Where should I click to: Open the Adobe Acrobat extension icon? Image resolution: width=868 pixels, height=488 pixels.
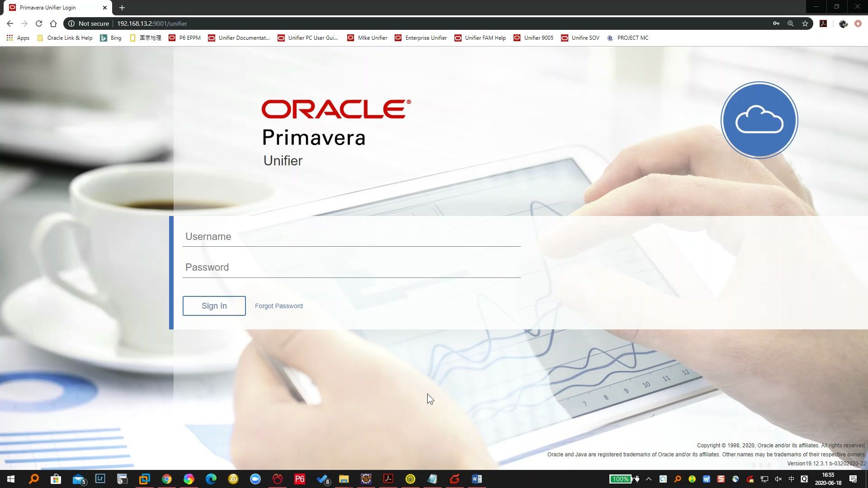[823, 23]
